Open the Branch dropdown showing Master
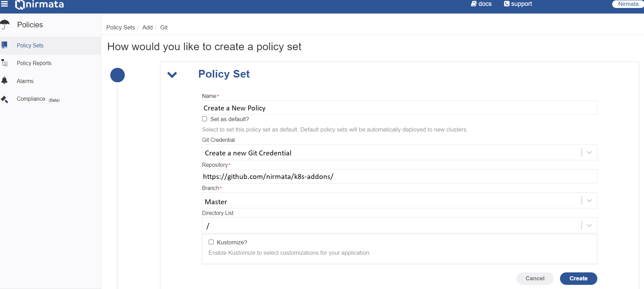 pos(399,200)
